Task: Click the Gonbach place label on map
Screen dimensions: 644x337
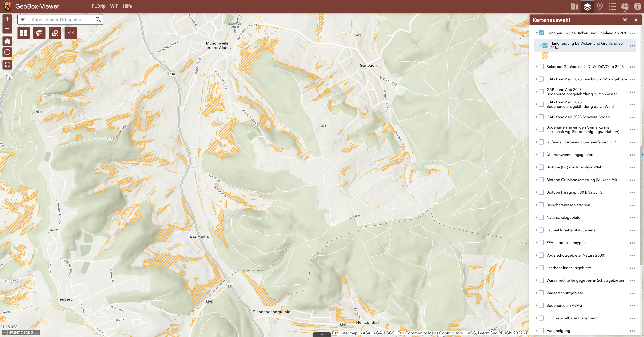Action: click(x=368, y=65)
